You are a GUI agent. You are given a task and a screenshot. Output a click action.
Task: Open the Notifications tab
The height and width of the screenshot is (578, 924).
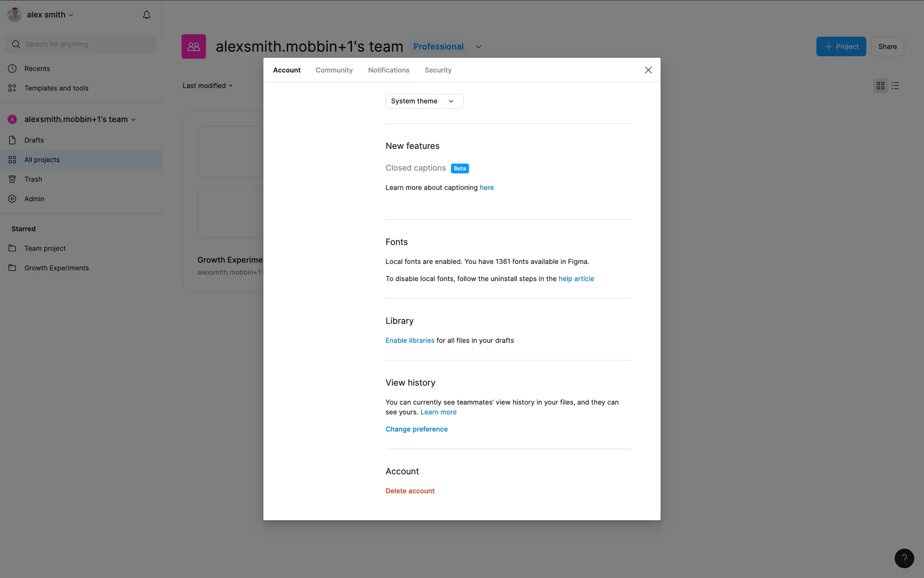388,70
